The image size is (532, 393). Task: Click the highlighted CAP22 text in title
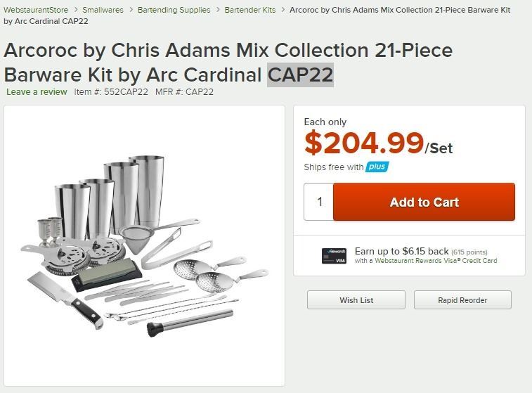click(300, 74)
